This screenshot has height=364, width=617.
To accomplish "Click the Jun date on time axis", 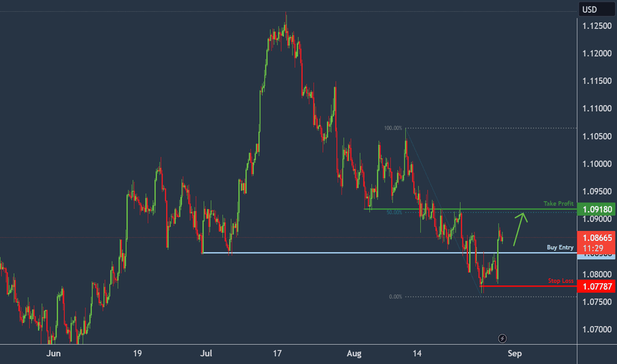I will tap(54, 353).
